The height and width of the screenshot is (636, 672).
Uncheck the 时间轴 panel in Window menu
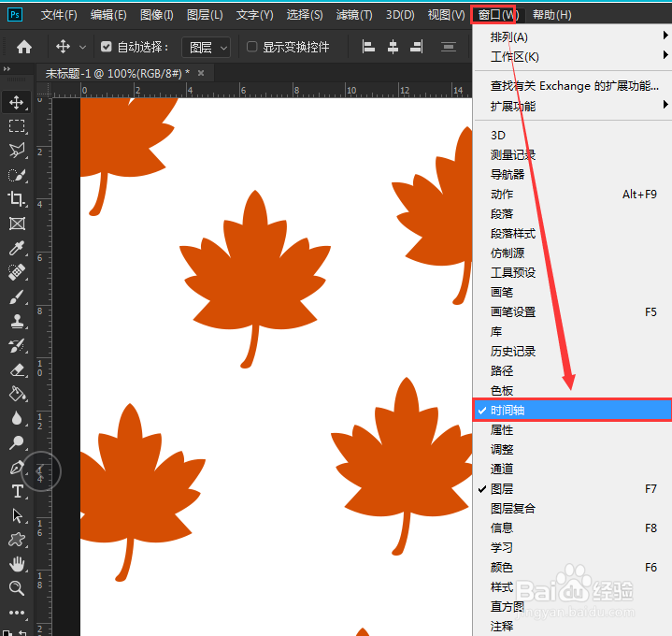click(x=572, y=410)
